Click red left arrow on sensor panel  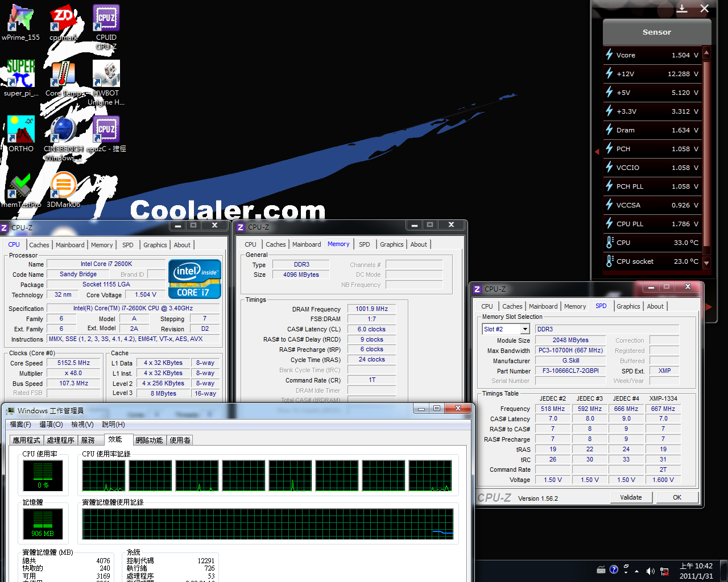click(x=597, y=152)
